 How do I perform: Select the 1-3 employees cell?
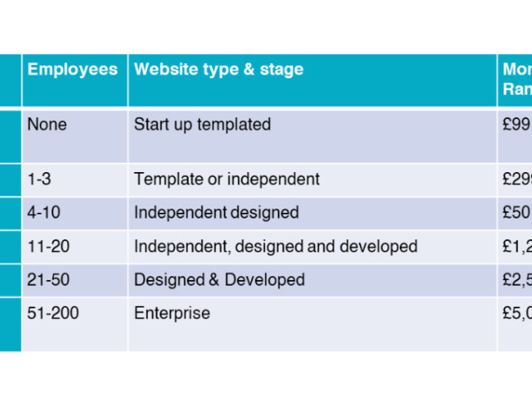[x=42, y=179]
